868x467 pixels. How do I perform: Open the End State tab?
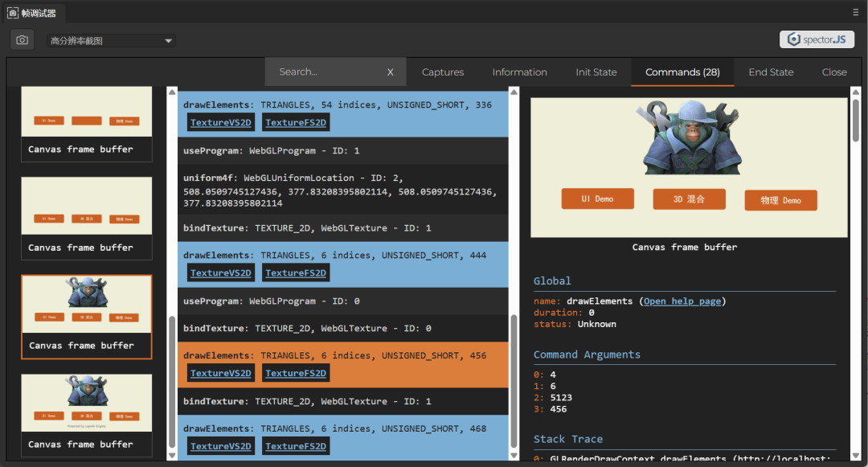[x=771, y=72]
